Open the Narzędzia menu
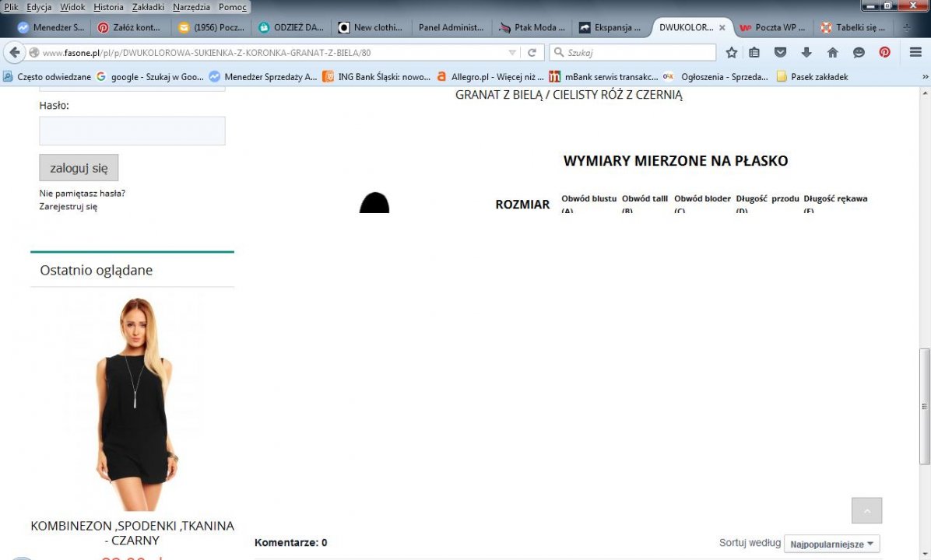Image resolution: width=931 pixels, height=560 pixels. (x=191, y=7)
